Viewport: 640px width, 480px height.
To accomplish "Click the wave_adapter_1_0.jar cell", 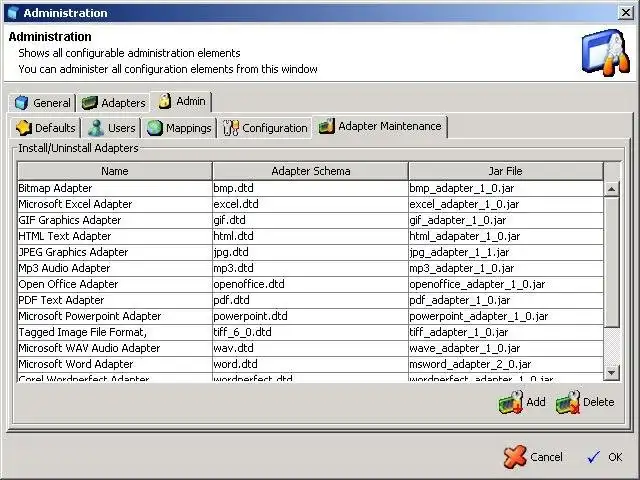I will pos(506,348).
